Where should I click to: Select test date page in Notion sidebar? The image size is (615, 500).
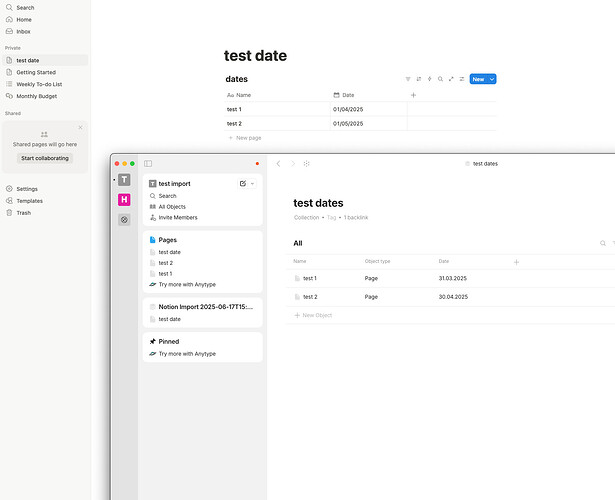tap(45, 60)
